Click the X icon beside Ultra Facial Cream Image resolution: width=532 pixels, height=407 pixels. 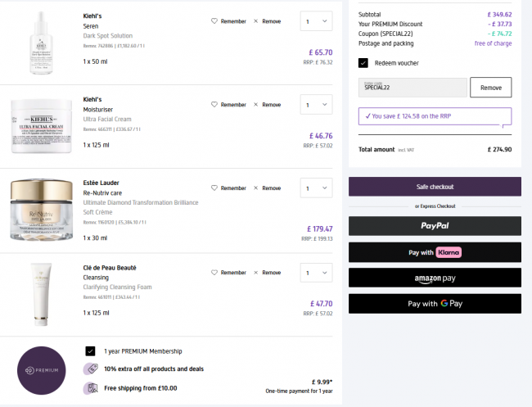coord(256,105)
